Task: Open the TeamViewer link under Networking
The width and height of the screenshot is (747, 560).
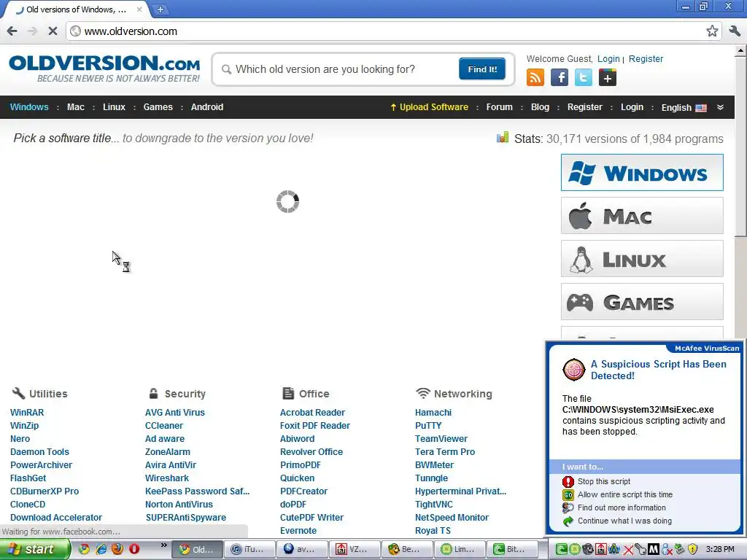Action: 441,438
